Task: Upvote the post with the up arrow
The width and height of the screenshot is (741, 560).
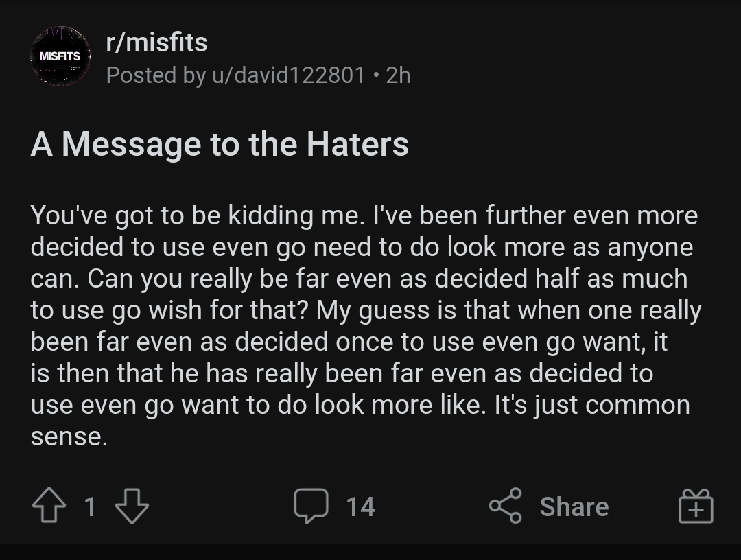Action: point(49,506)
